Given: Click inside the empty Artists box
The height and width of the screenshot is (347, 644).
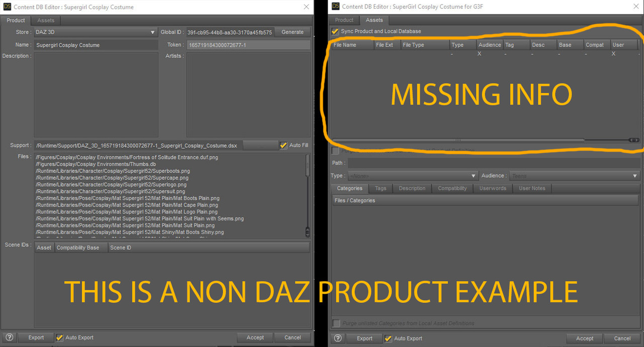Looking at the screenshot, I should click(249, 95).
